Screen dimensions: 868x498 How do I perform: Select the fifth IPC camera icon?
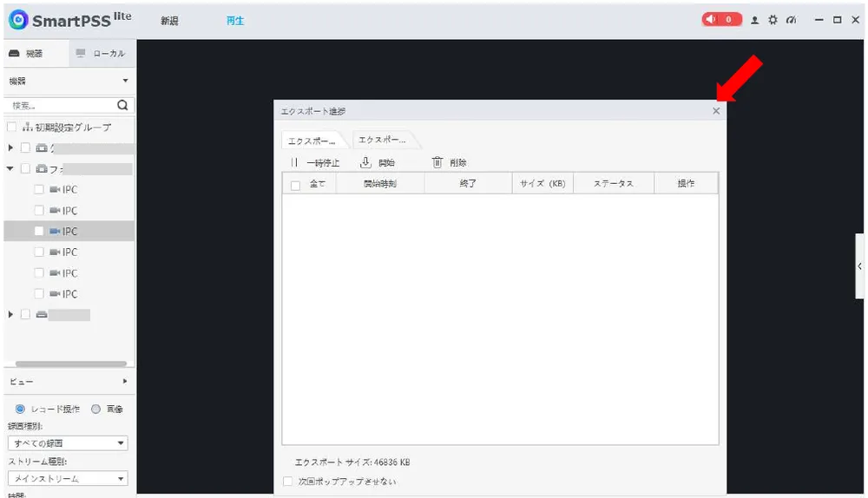(55, 272)
